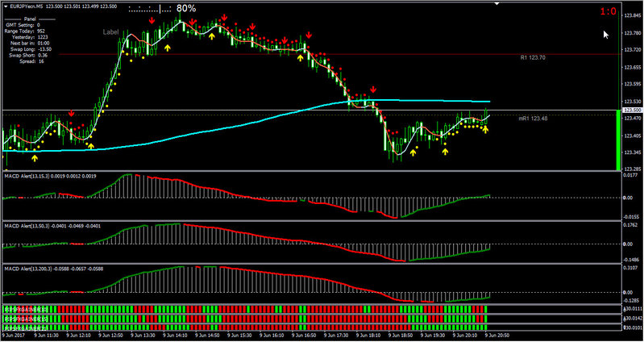Click the 0.0177 scale value in first MACD pane
This screenshot has height=342, width=644.
point(631,175)
